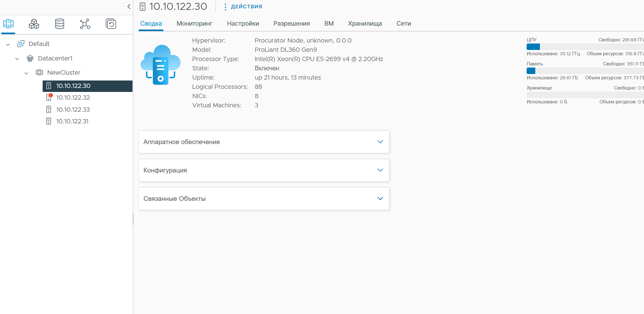Collapse the left sidebar with the arrow
Screen dimensions: 644x314
(x=129, y=6)
